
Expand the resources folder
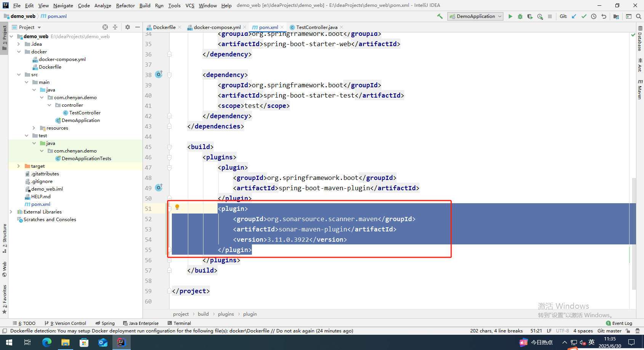tap(34, 128)
